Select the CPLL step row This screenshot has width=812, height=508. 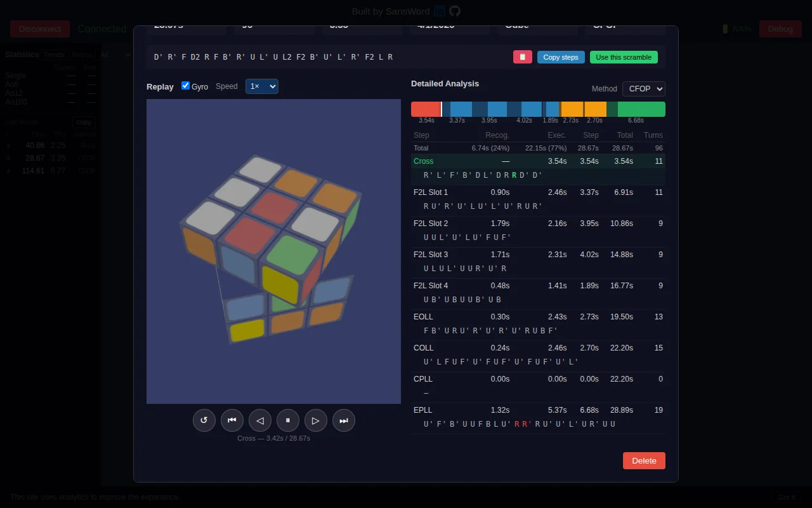[538, 379]
